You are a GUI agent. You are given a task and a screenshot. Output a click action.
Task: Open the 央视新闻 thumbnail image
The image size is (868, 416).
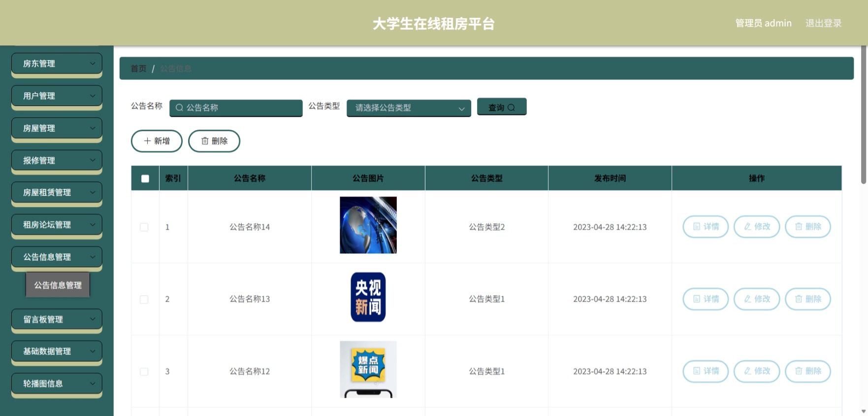coord(368,297)
